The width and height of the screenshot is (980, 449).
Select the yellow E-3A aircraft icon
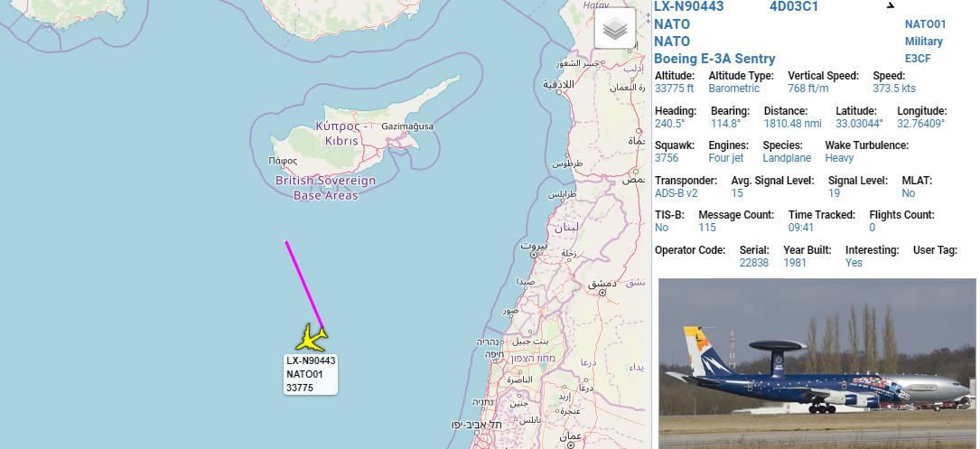[312, 338]
